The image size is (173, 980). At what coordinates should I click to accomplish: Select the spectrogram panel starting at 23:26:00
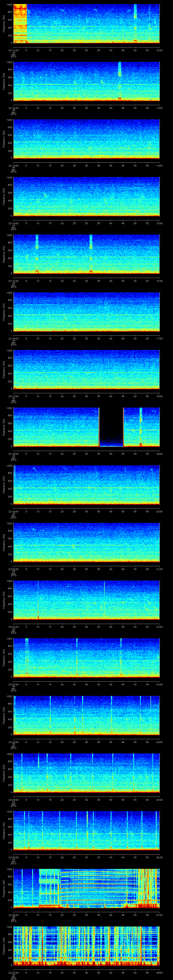click(x=86, y=888)
